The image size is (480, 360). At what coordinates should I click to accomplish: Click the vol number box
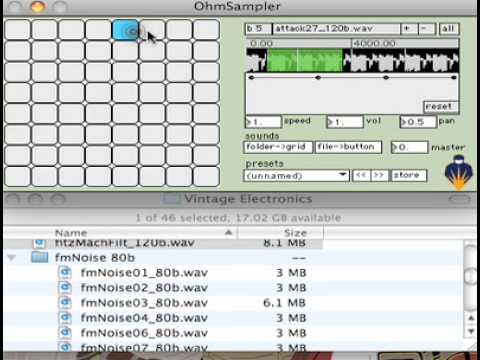[x=345, y=122]
